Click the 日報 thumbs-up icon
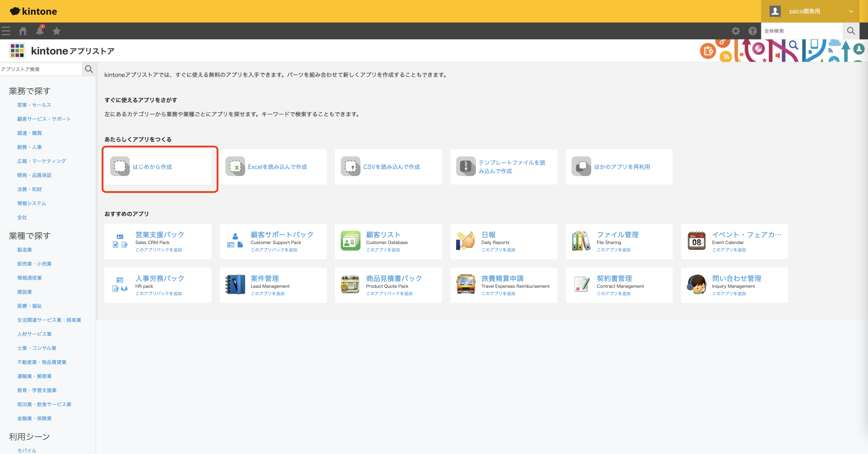The height and width of the screenshot is (454, 868). (466, 241)
